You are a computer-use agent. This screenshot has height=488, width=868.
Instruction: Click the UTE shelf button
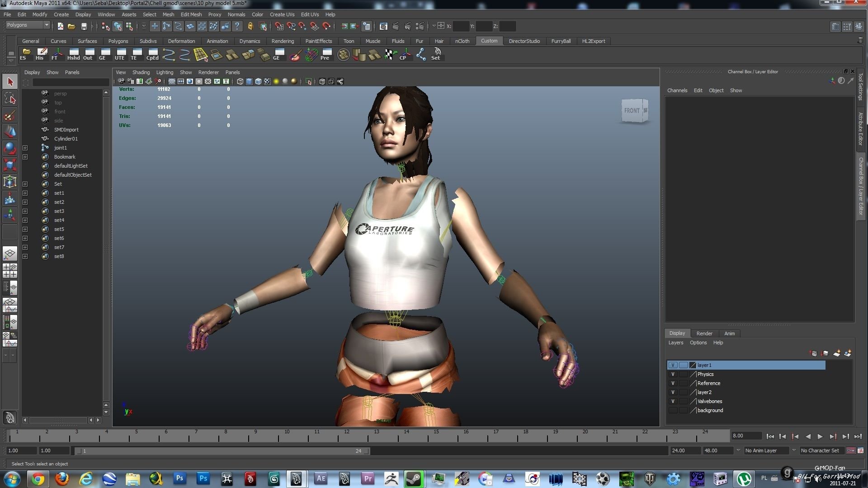[x=120, y=54]
